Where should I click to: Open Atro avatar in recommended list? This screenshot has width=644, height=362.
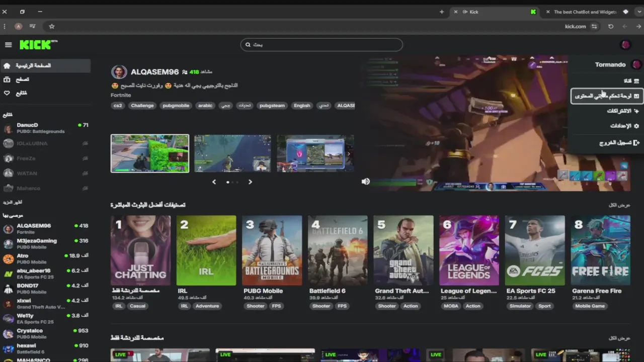(x=8, y=259)
